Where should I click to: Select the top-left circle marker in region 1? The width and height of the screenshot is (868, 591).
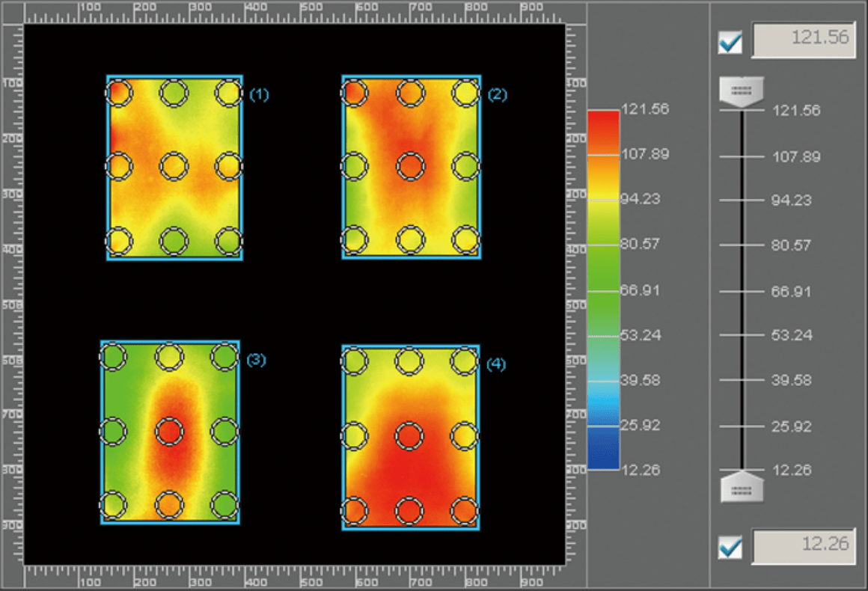coord(118,93)
